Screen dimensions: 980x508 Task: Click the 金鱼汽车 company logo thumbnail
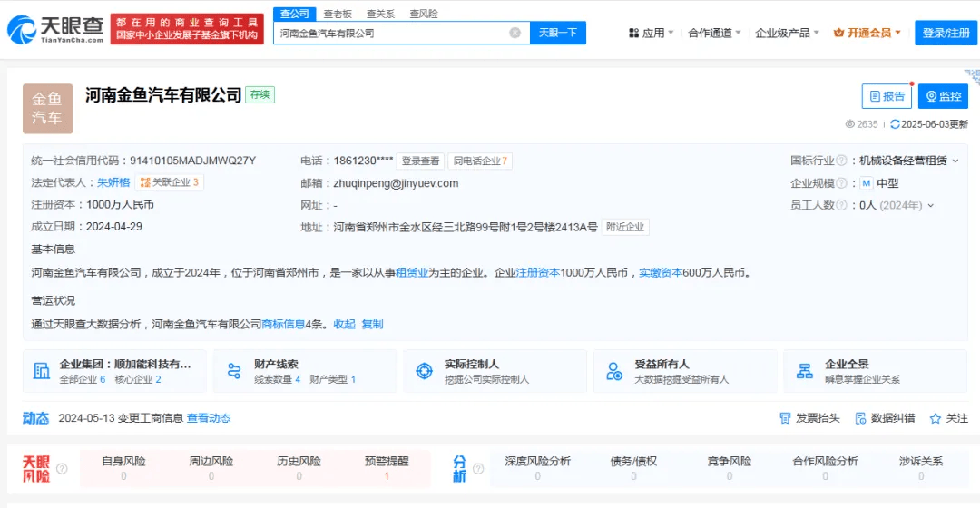pyautogui.click(x=47, y=109)
